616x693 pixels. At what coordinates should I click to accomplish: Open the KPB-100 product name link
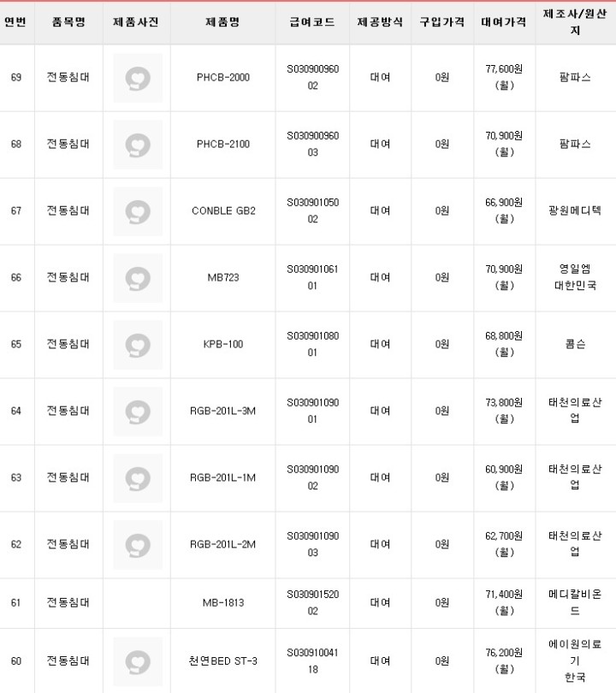222,345
